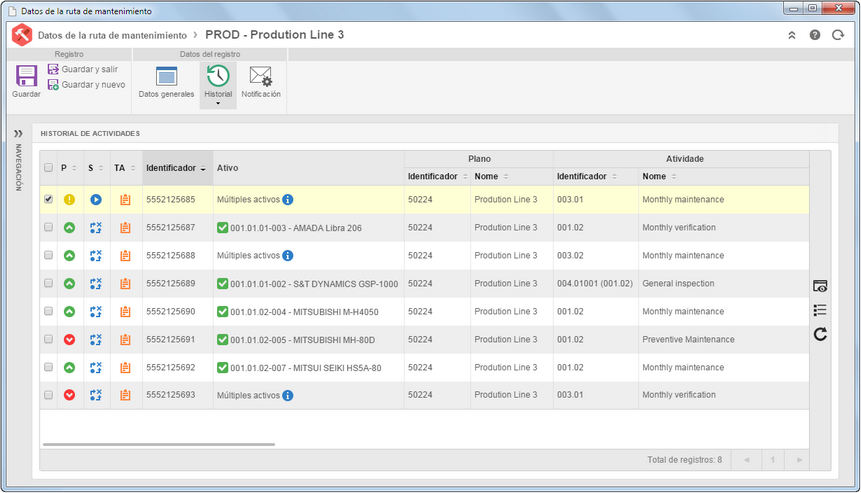Click Ativo column header

pyautogui.click(x=309, y=168)
